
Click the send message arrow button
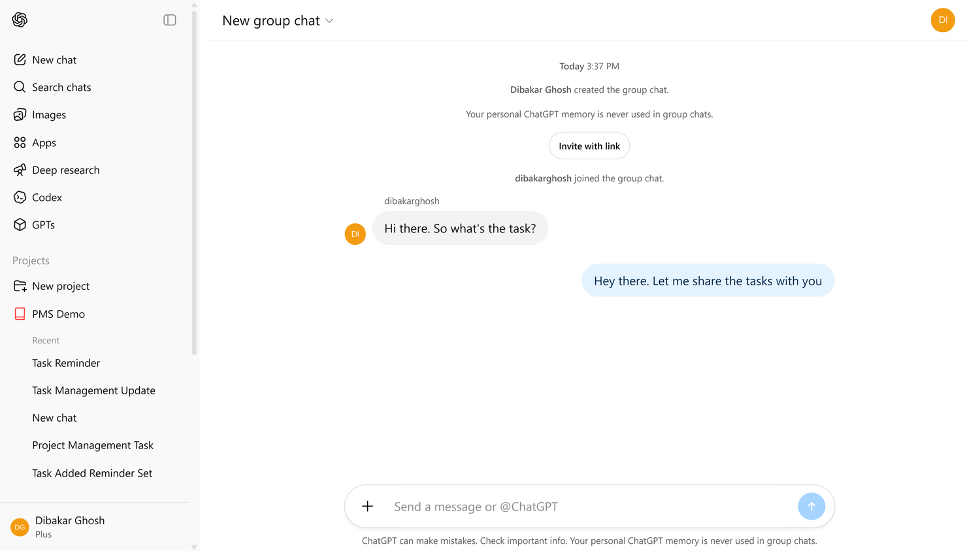point(811,507)
